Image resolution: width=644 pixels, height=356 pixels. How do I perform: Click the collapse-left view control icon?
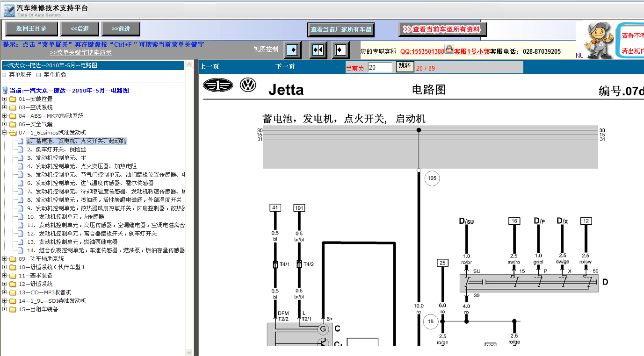tap(340, 50)
